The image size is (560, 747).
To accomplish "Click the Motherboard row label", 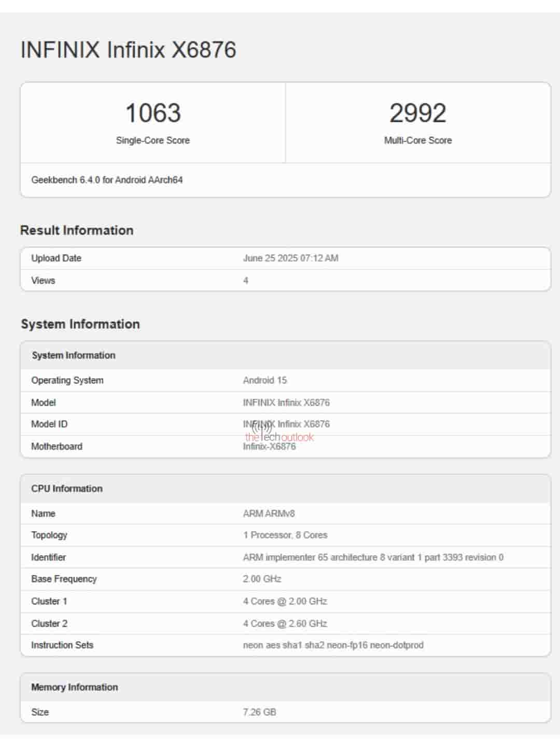I will coord(57,447).
